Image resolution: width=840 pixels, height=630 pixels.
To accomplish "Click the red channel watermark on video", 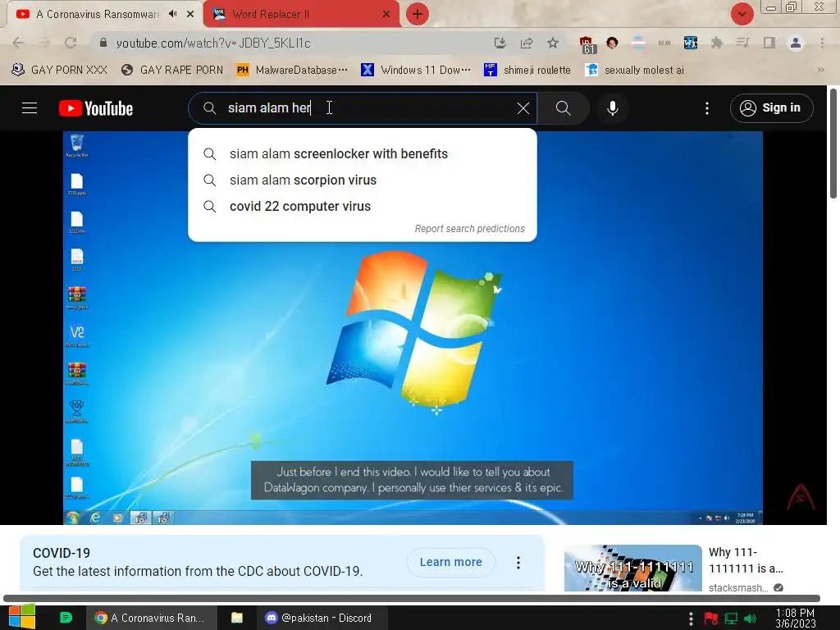I will click(801, 497).
